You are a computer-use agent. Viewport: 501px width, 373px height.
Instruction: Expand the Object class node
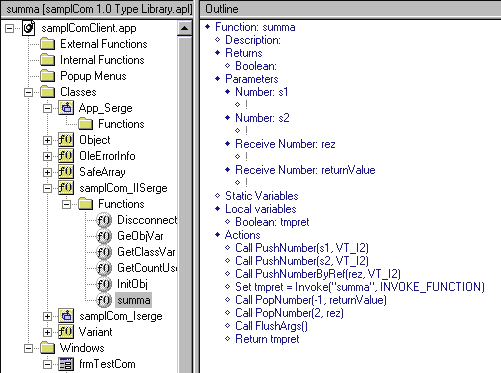(x=48, y=140)
